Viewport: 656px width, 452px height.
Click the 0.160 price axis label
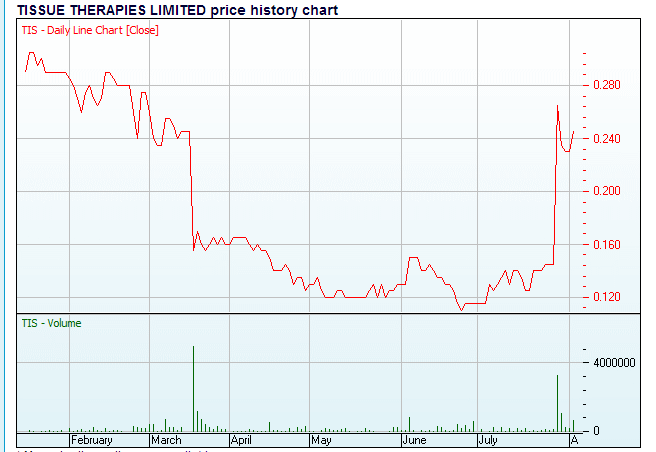[610, 244]
